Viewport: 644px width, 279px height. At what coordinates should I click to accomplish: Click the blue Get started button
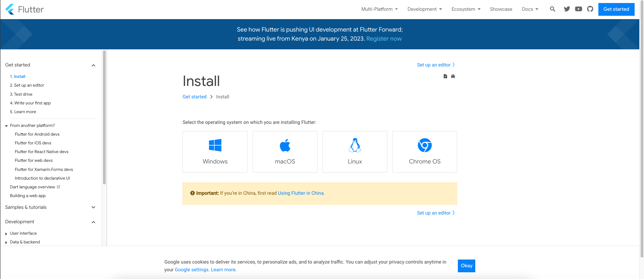point(616,9)
